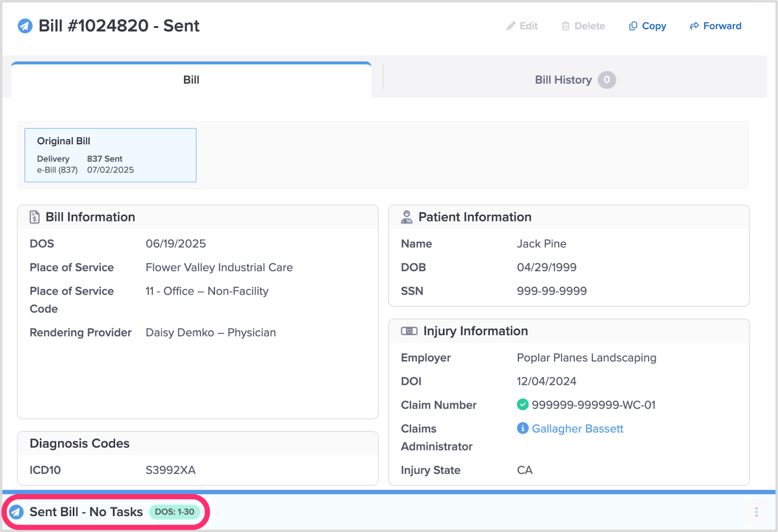
Task: Open the three-dot menu in bottom bar
Action: [x=756, y=512]
